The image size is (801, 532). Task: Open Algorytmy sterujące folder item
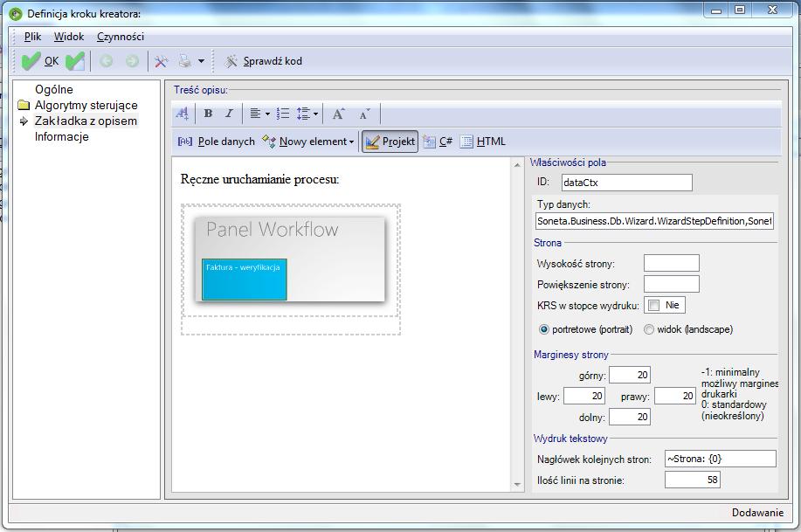[x=86, y=106]
